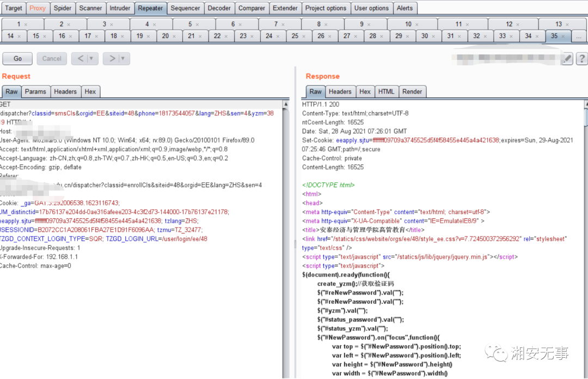588x379 pixels.
Task: Open the forward history dropdown arrow
Action: tap(122, 59)
